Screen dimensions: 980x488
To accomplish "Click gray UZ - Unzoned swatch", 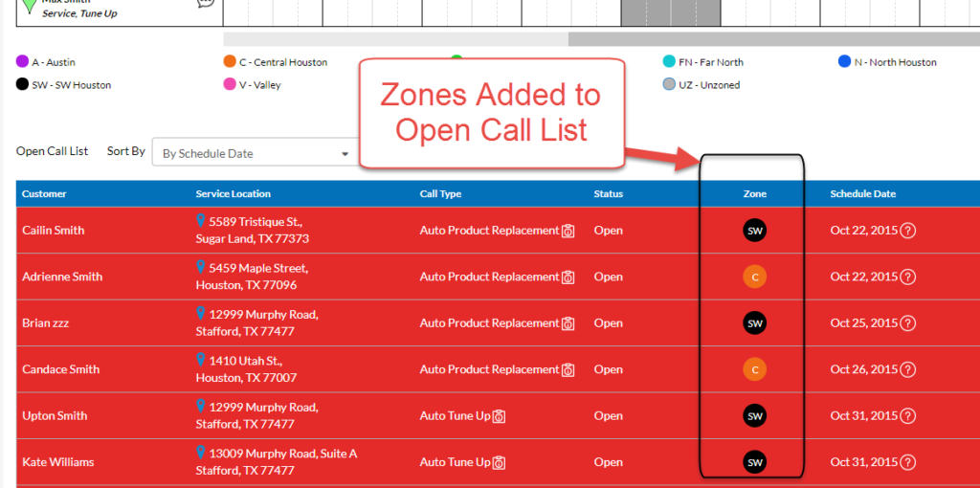I will click(x=669, y=84).
